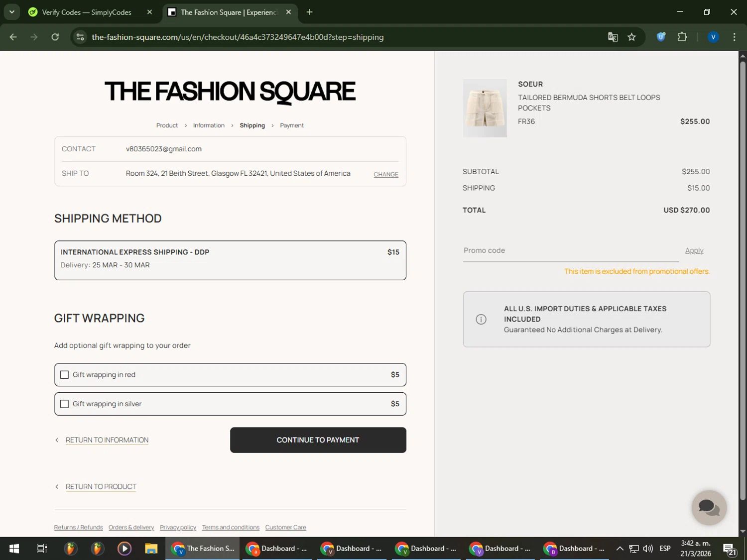Screen dimensions: 747x560
Task: Open Orders & delivery footer link
Action: point(131,527)
